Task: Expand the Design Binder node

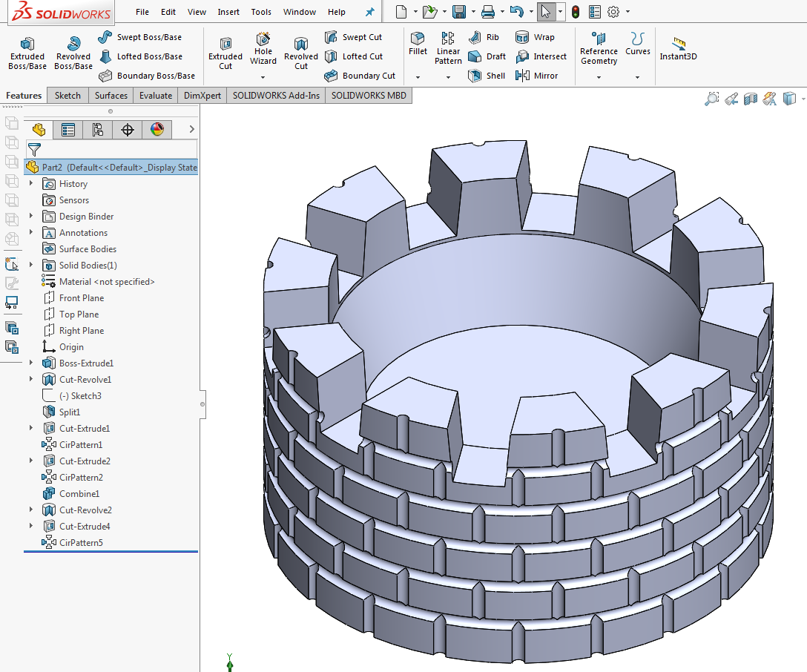Action: tap(31, 216)
